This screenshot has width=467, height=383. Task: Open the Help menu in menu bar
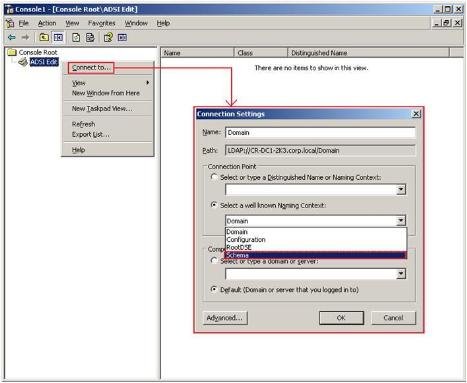pos(163,23)
